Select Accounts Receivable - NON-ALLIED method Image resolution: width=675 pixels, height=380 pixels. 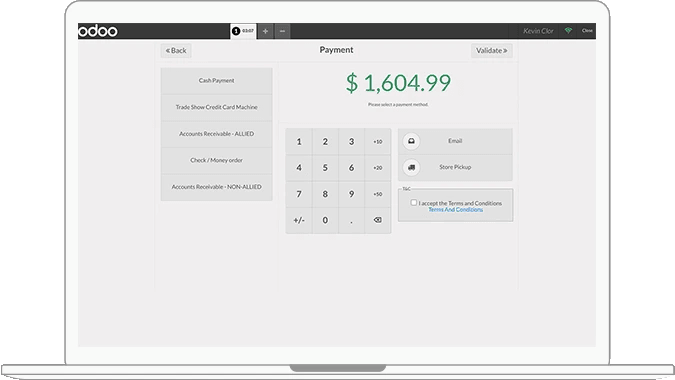tap(217, 187)
